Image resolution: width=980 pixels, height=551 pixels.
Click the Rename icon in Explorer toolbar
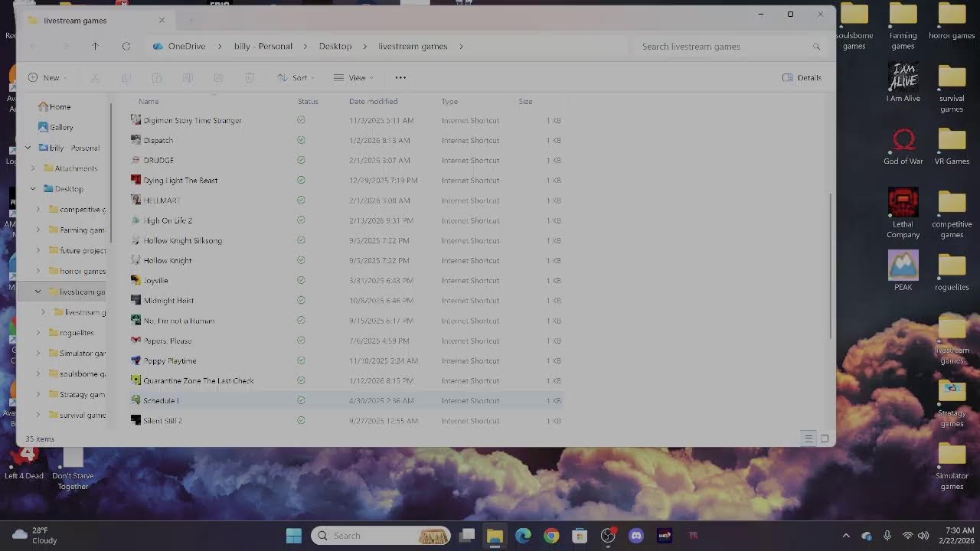[188, 78]
